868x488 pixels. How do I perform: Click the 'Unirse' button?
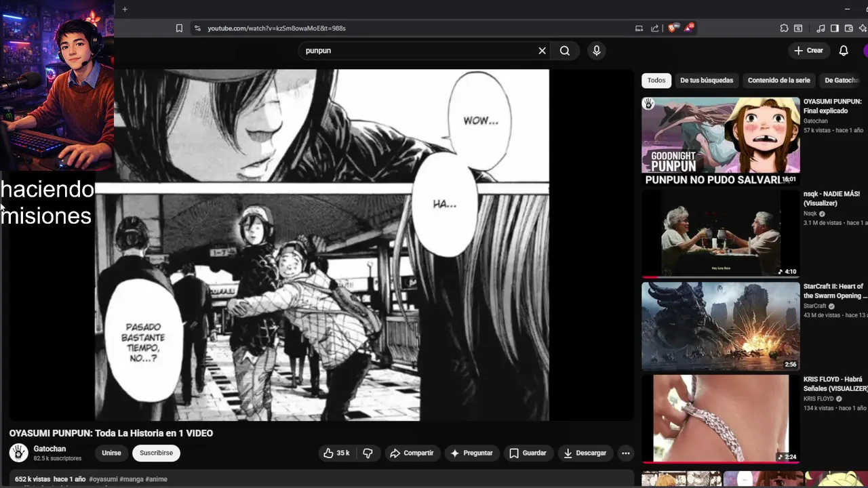click(111, 453)
